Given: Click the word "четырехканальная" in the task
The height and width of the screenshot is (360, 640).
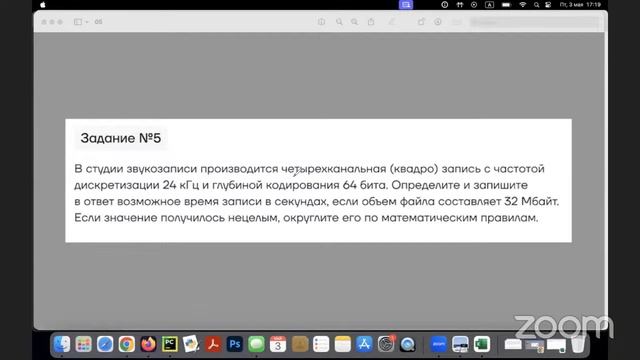Looking at the screenshot, I should (x=333, y=169).
